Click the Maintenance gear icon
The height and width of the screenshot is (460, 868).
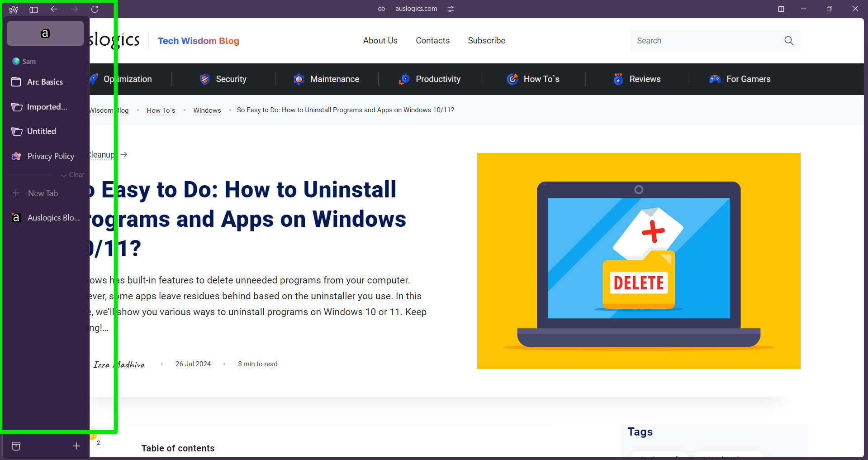[x=299, y=79]
